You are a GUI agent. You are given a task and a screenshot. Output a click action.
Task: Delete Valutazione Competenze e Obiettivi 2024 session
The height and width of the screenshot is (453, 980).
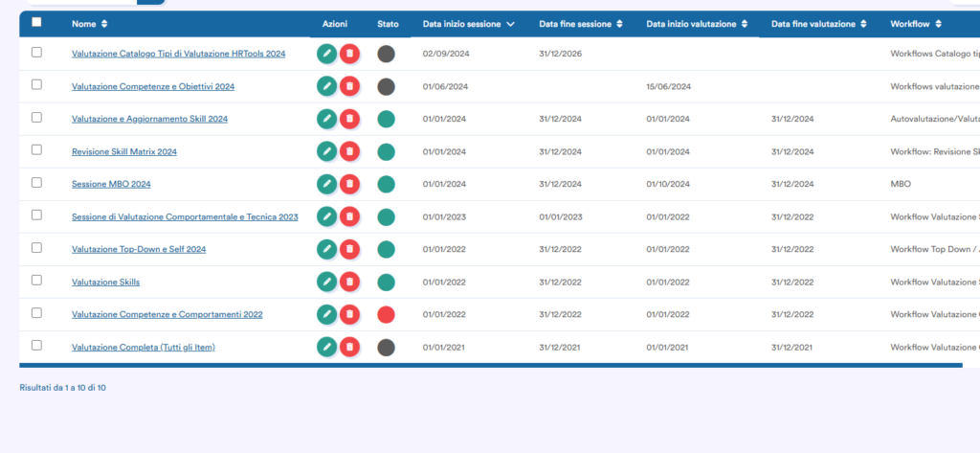coord(349,86)
